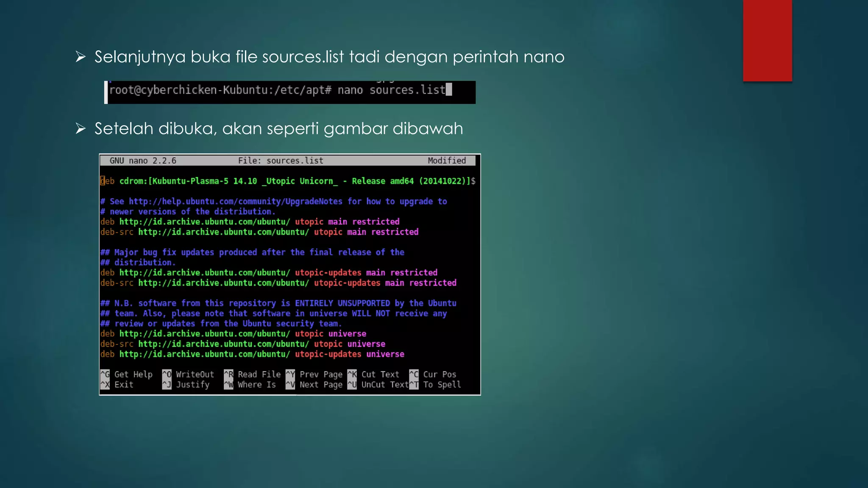Image resolution: width=868 pixels, height=488 pixels.
Task: Click the ^V Next Page shortcut
Action: tap(314, 385)
